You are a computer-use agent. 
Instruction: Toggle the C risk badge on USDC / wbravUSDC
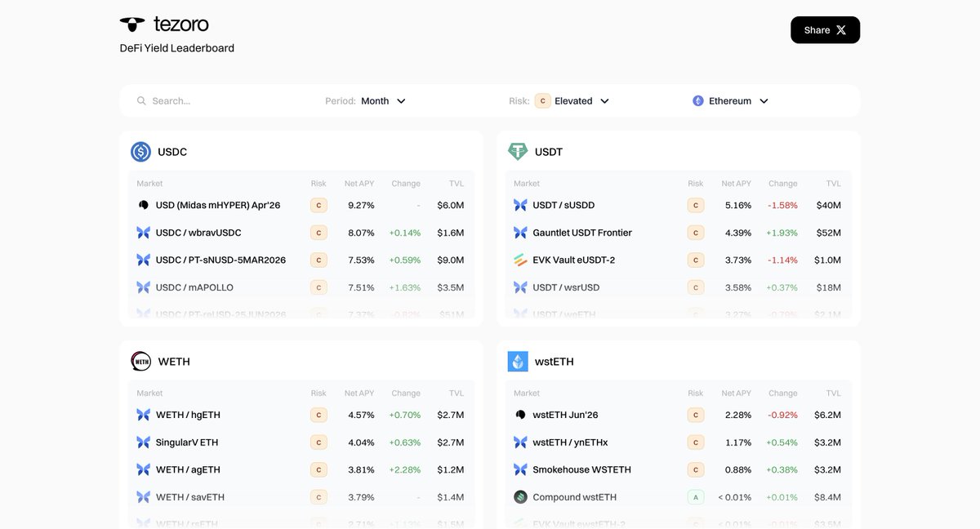[x=318, y=233]
